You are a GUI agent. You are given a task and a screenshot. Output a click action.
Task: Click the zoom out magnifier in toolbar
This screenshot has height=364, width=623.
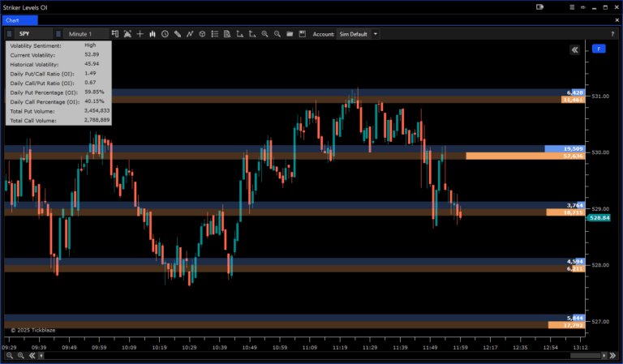point(277,34)
